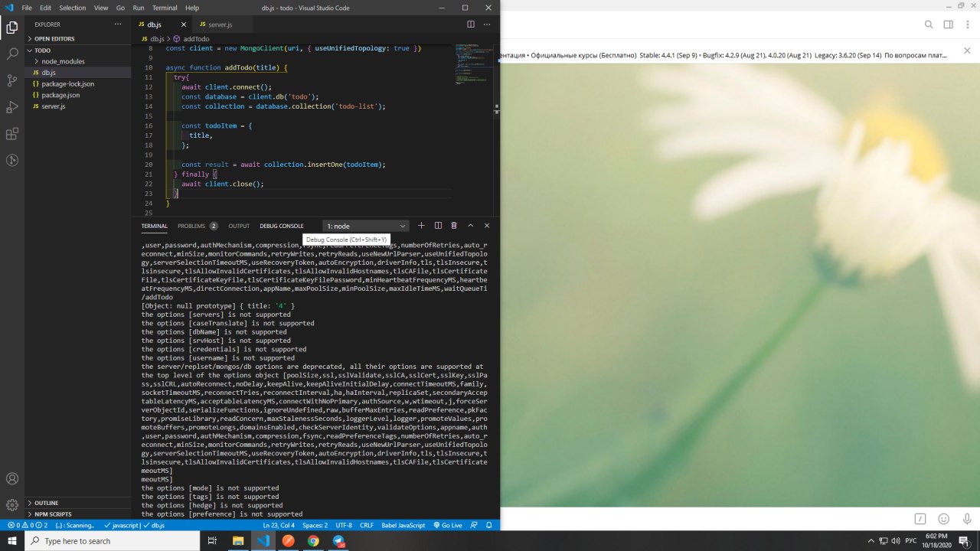Open the Terminal menu in menu bar

(x=165, y=8)
